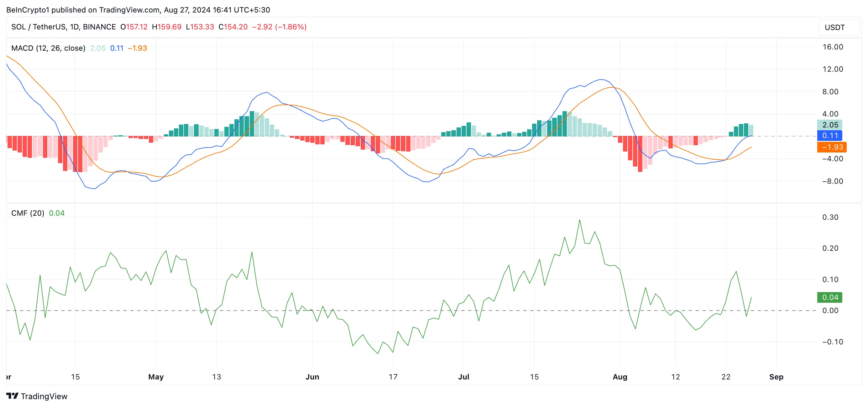
Task: Click the high price H159.69
Action: click(x=166, y=27)
